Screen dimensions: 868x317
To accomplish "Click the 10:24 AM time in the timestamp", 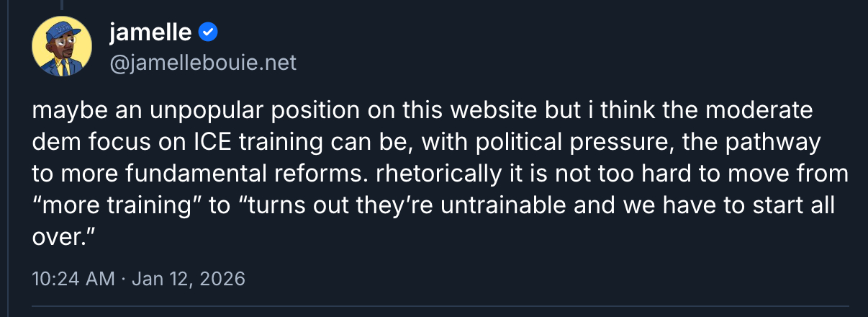I will click(74, 279).
